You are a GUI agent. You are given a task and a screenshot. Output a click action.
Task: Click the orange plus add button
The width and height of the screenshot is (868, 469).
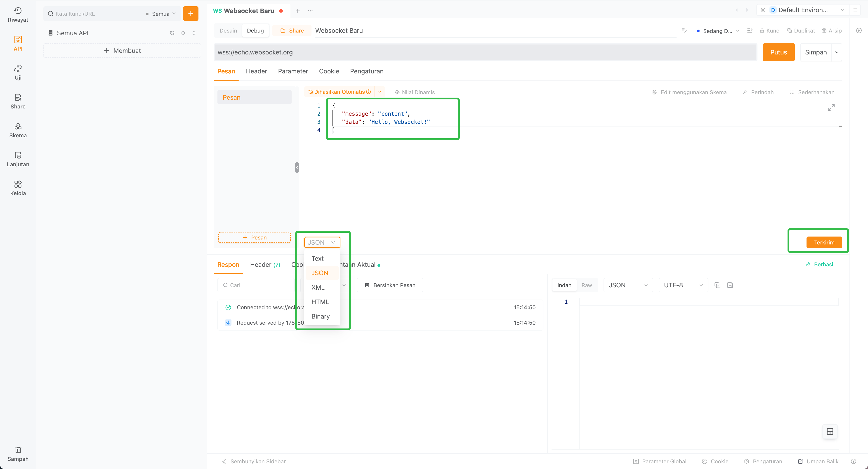pyautogui.click(x=191, y=14)
